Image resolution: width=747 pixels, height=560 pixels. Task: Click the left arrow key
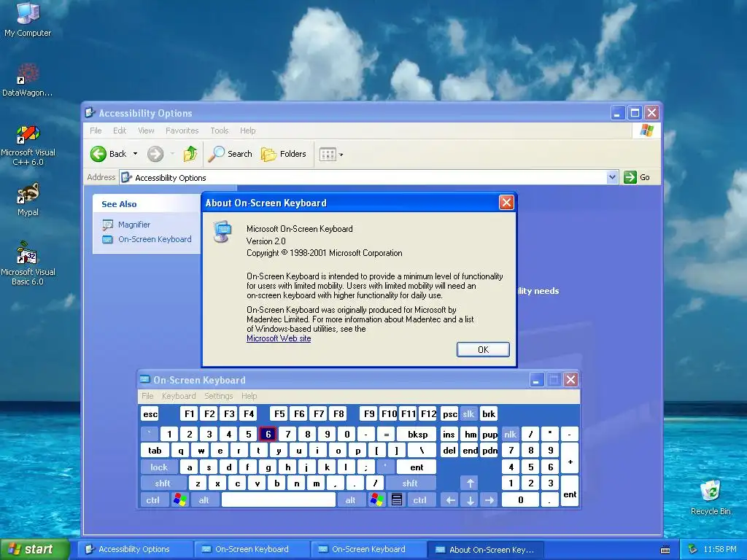(450, 500)
